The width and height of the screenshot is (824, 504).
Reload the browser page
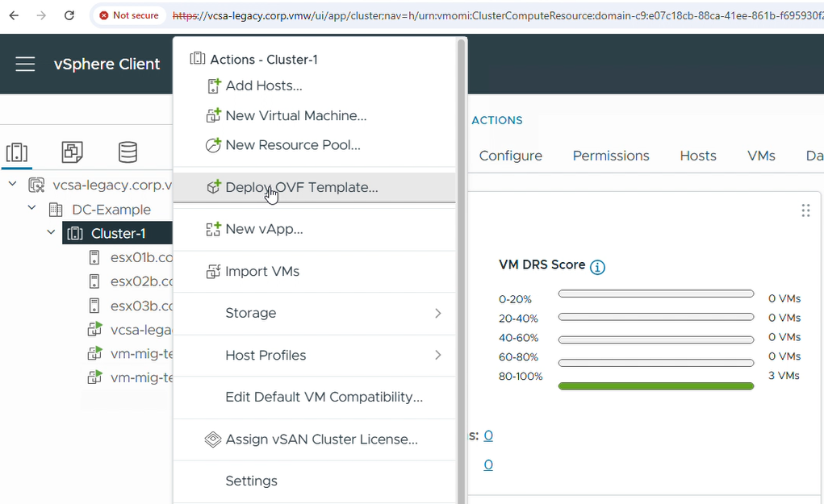(69, 15)
